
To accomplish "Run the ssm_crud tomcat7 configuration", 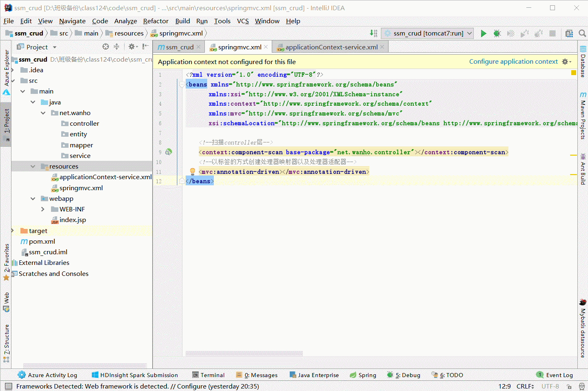I will click(483, 33).
